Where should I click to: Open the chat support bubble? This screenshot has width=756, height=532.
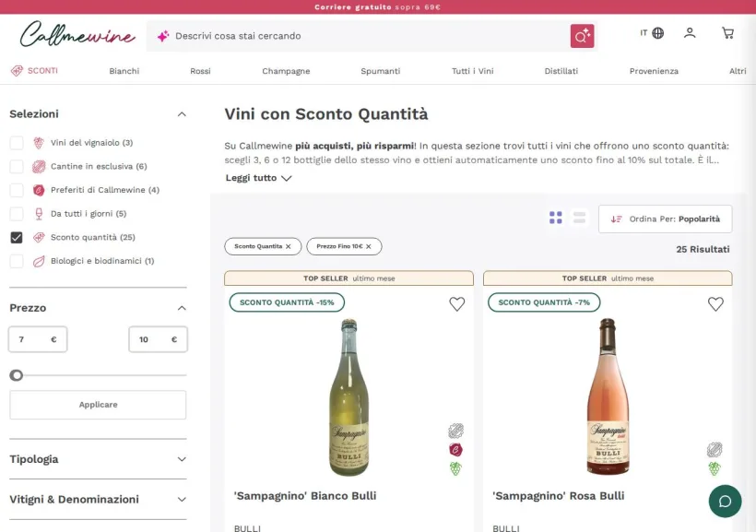point(725,502)
